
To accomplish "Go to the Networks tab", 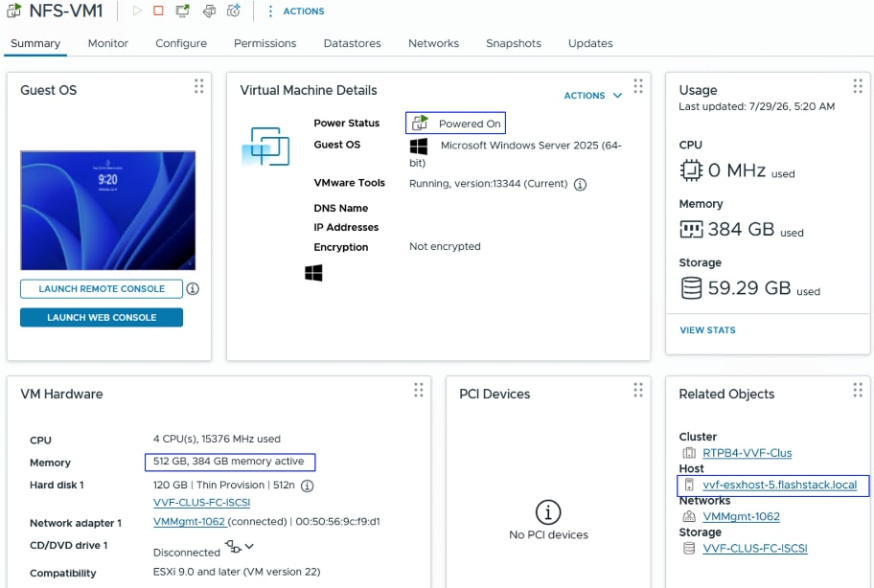I will coord(434,43).
